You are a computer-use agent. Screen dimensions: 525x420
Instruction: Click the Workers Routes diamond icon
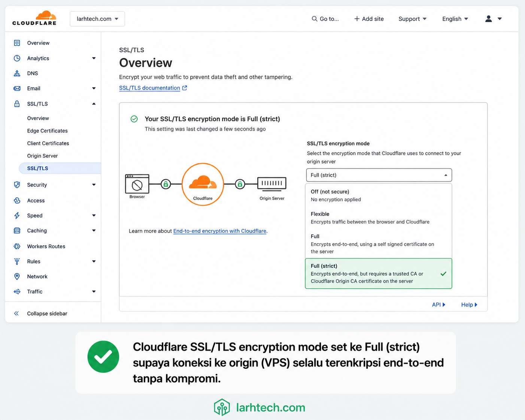[x=17, y=246]
